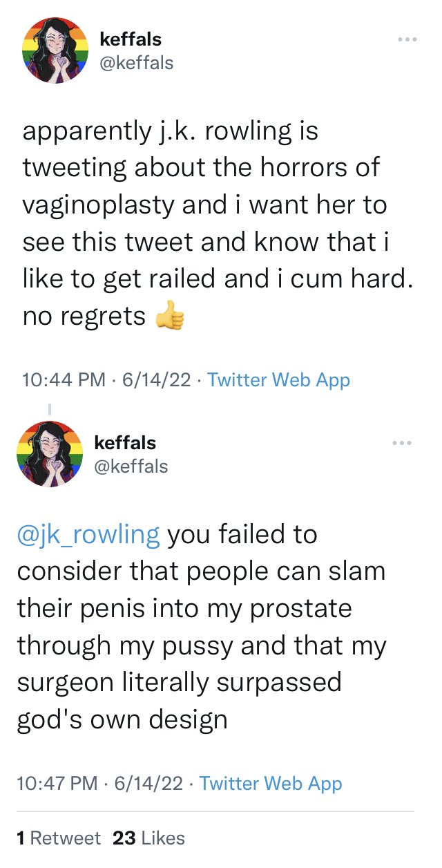
Task: Click the thumbs-up emoji in the first tweet
Action: click(x=170, y=317)
